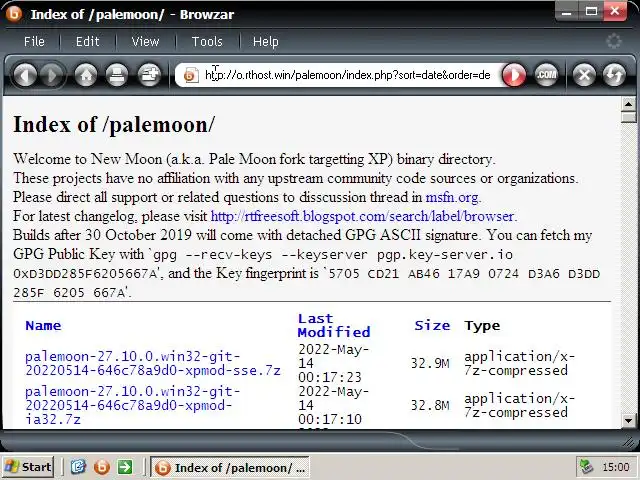Click the red Go button beside address

513,75
